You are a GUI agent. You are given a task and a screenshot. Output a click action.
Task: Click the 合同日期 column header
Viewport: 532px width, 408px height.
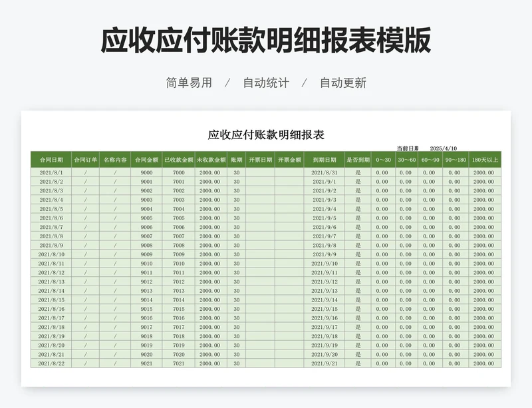pyautogui.click(x=51, y=160)
